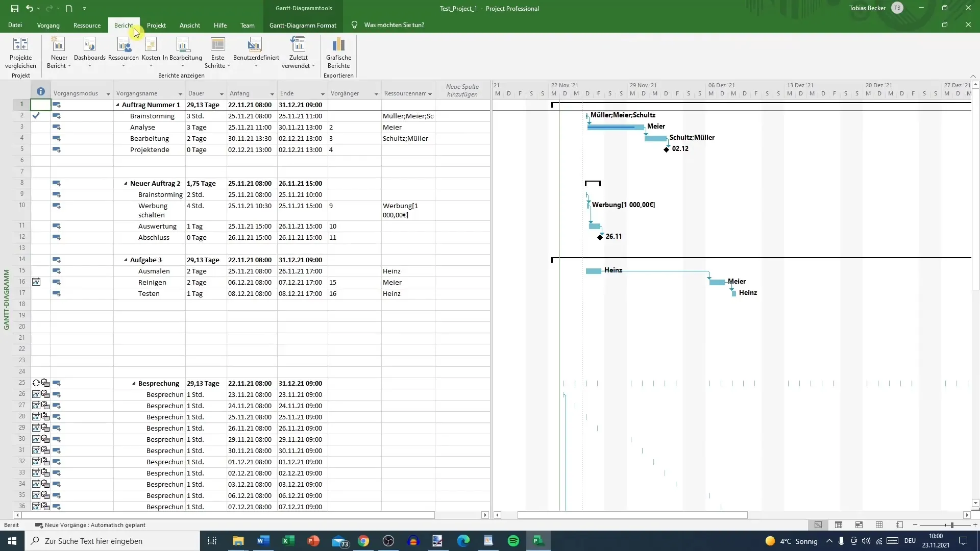This screenshot has height=551, width=980.
Task: Click the recurring task icon on Besprechung row 25
Action: coord(36,383)
